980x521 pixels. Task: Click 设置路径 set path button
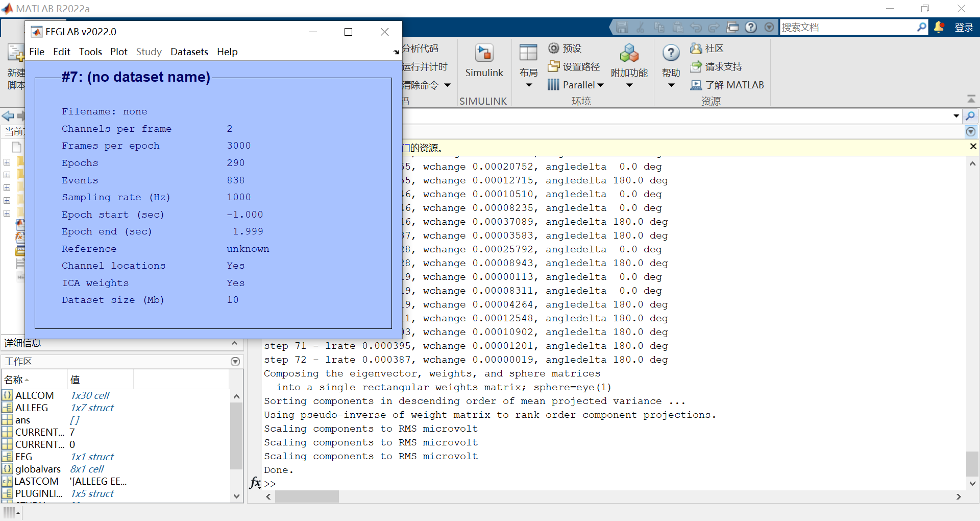click(574, 66)
